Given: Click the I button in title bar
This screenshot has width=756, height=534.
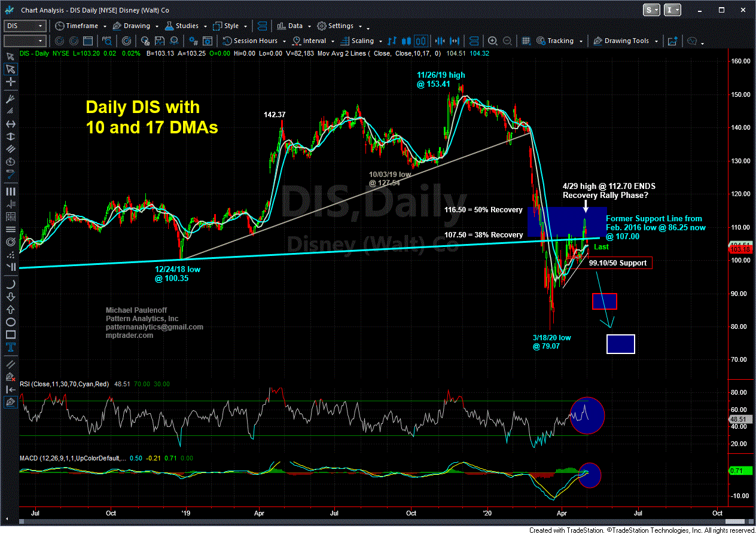Looking at the screenshot, I should pos(672,10).
